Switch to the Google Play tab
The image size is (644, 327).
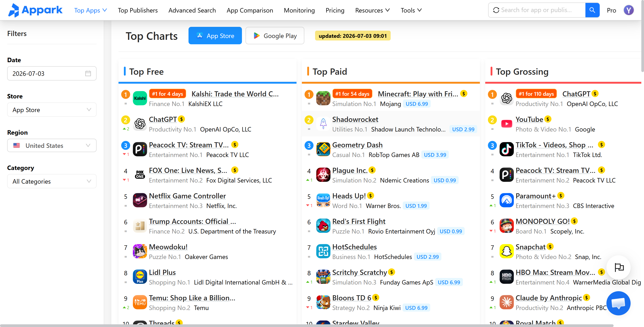(x=275, y=36)
